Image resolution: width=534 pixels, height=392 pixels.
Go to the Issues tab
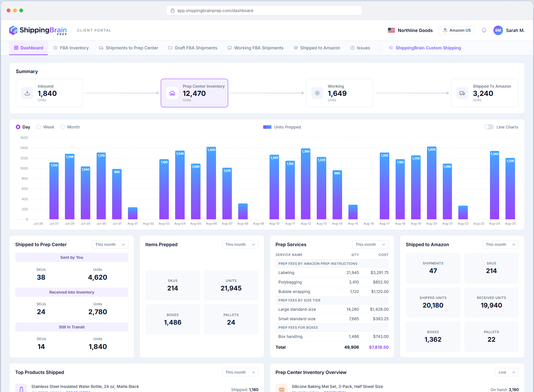click(360, 48)
